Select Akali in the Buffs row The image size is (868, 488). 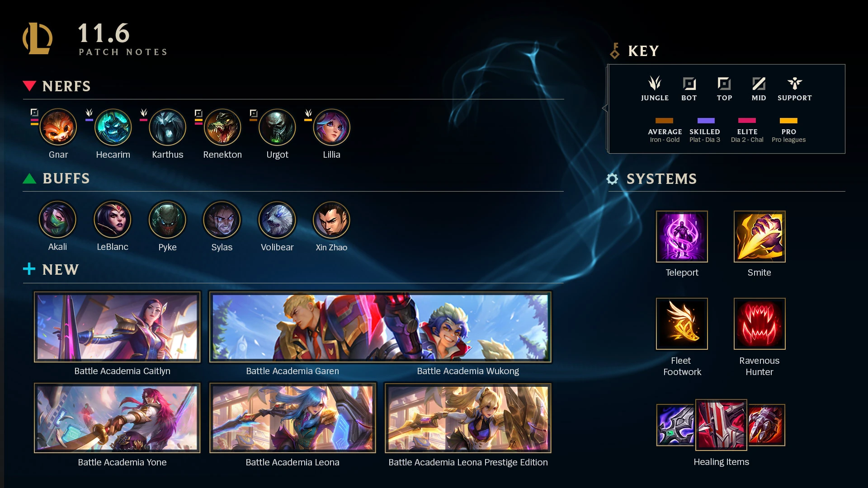57,220
